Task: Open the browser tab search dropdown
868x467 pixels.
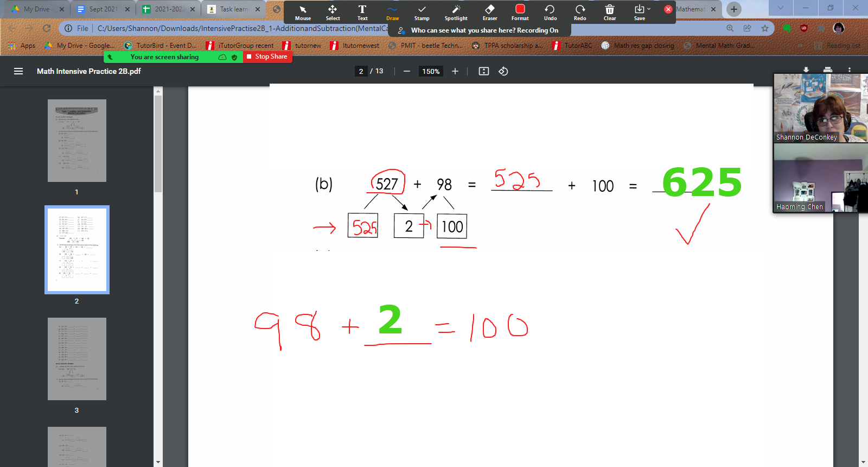Action: (781, 8)
